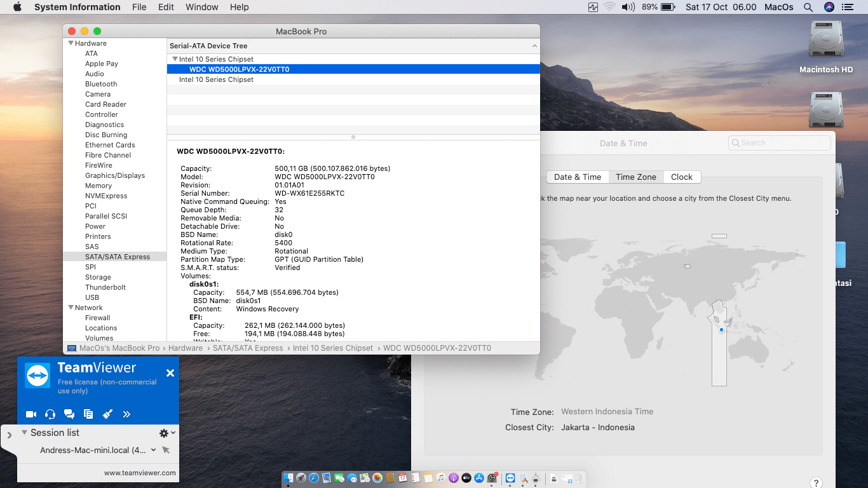Open the Window menu in menu bar

point(201,7)
